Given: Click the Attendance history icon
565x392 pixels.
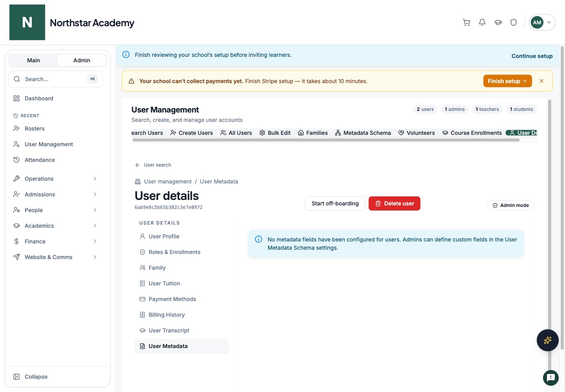Looking at the screenshot, I should click(16, 160).
